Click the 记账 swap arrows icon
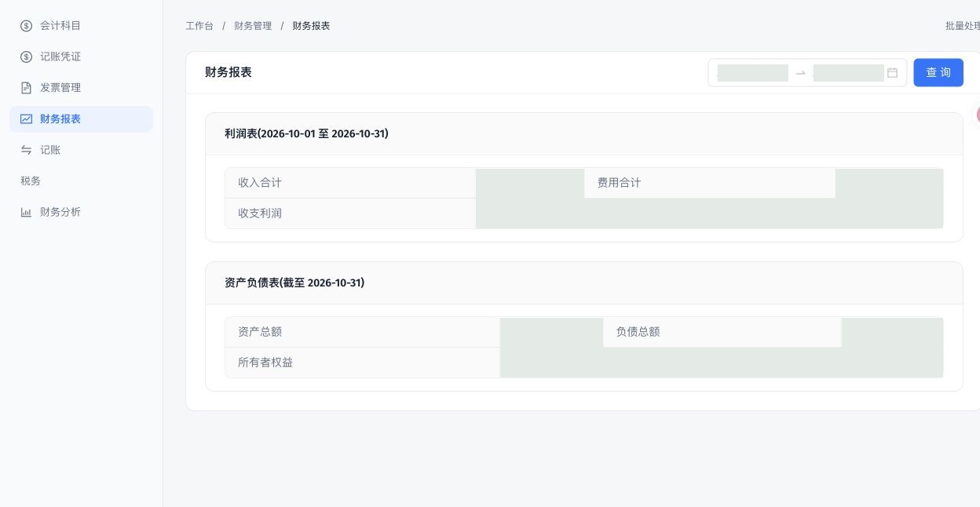 [x=27, y=150]
